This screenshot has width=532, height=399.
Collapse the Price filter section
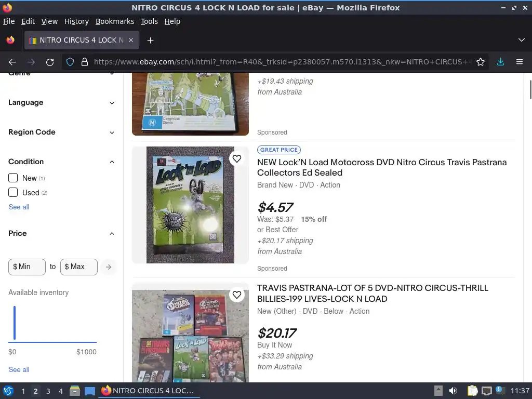pos(61,233)
